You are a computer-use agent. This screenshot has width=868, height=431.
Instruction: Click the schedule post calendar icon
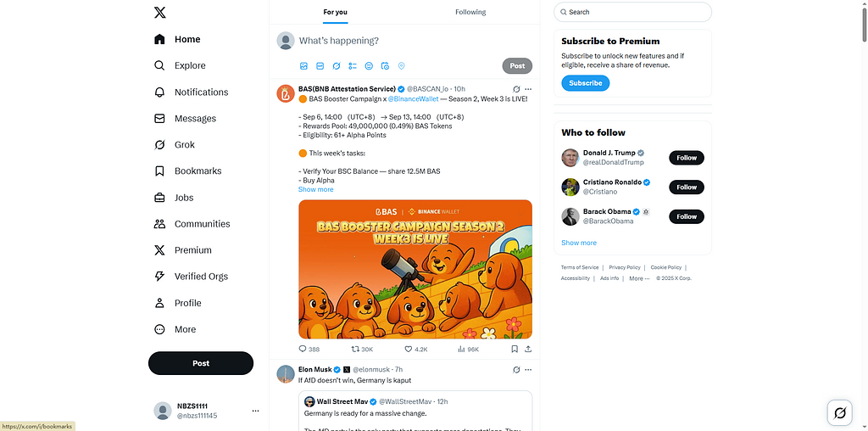385,65
